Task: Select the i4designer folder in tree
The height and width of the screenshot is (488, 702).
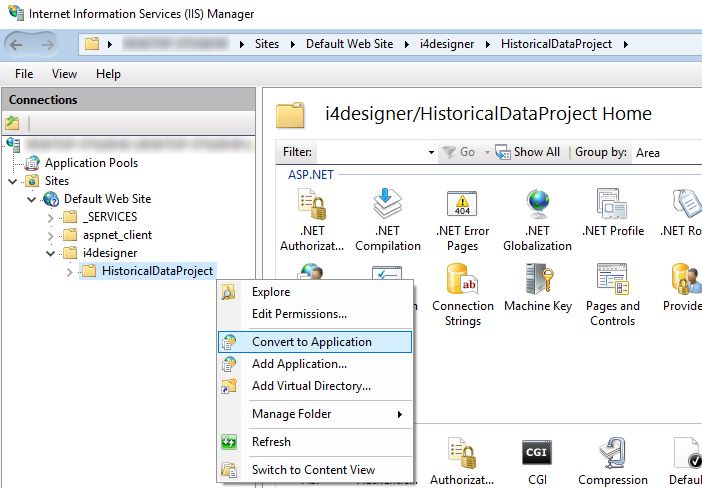Action: tap(110, 253)
